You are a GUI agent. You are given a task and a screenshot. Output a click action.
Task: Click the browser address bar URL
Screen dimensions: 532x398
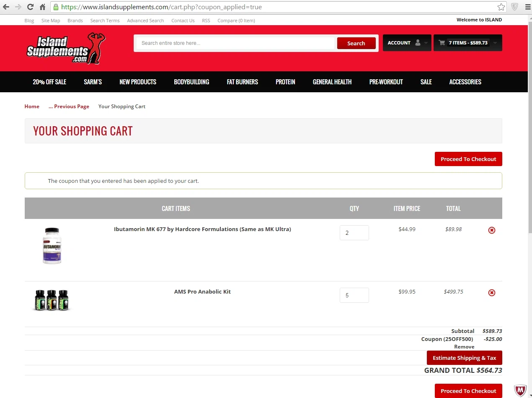(x=161, y=7)
